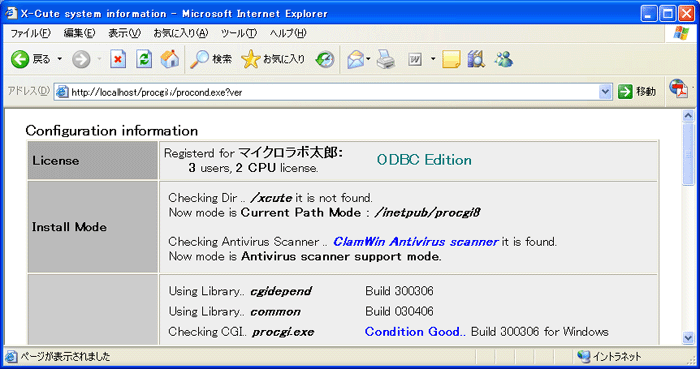Image resolution: width=700 pixels, height=369 pixels.
Task: Click the research books icon
Action: coord(476,59)
